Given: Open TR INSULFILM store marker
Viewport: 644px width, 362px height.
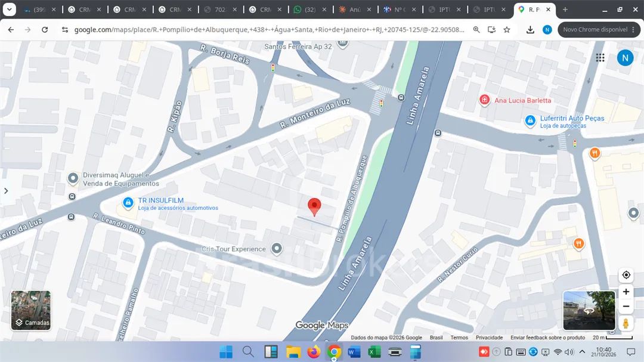Looking at the screenshot, I should (128, 203).
